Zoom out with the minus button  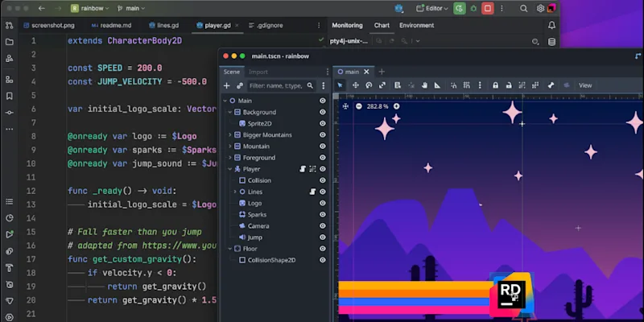[359, 106]
